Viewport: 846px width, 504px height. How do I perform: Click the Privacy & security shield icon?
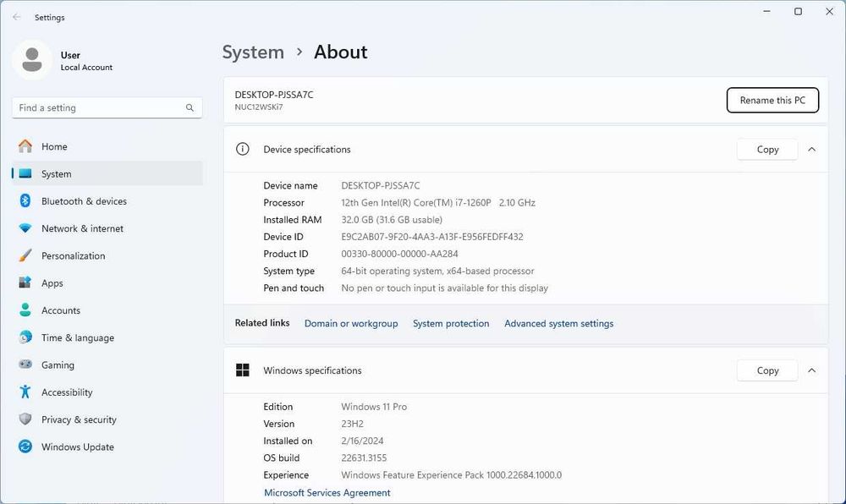[x=25, y=419]
